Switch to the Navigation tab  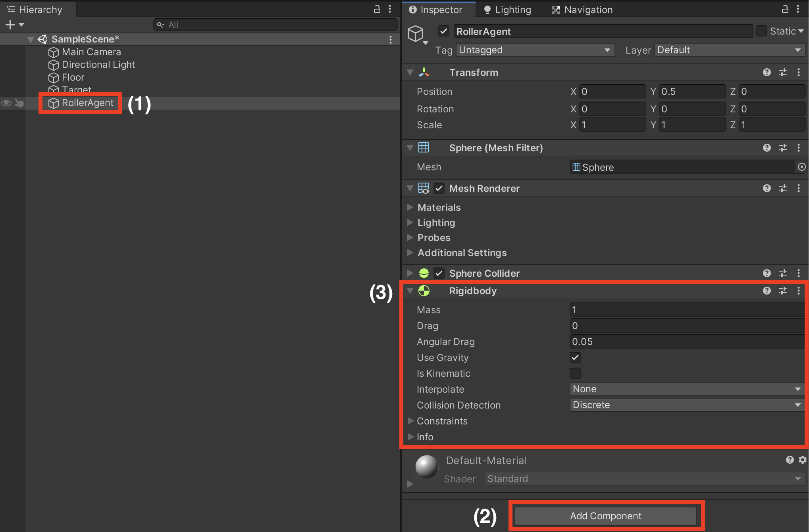[x=582, y=10]
